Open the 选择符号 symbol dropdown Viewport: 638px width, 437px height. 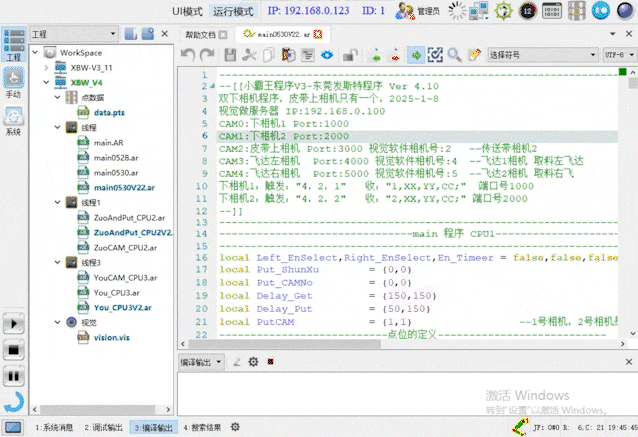(543, 55)
